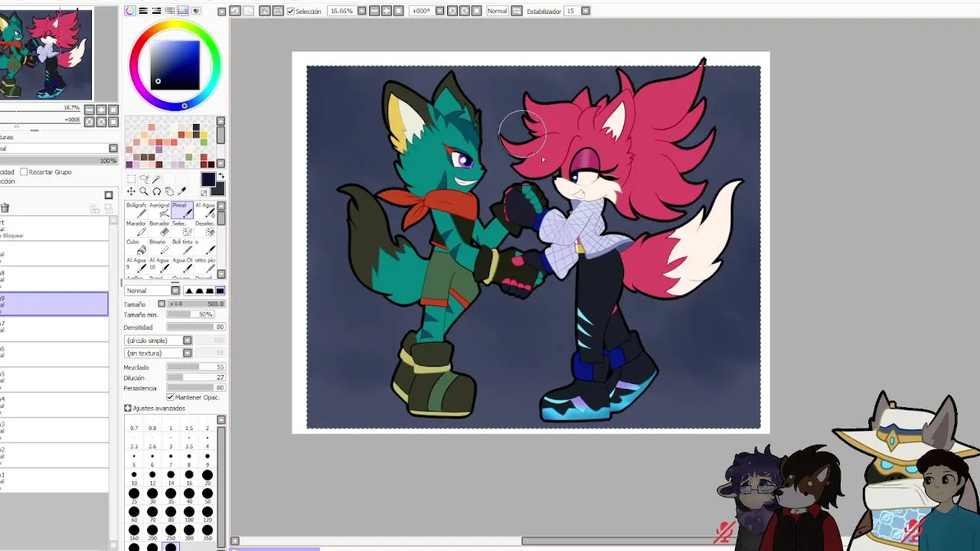980x551 pixels.
Task: Adjust the Mezclado slider
Action: pyautogui.click(x=195, y=367)
